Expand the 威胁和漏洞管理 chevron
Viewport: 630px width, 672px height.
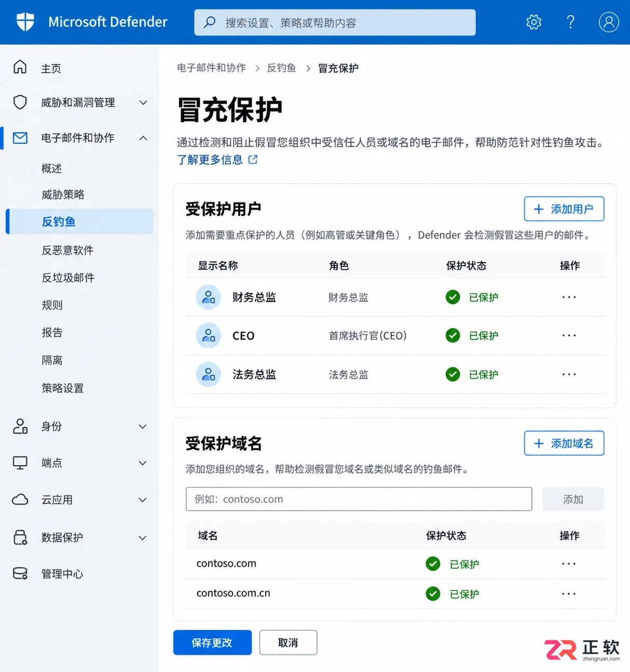[143, 103]
